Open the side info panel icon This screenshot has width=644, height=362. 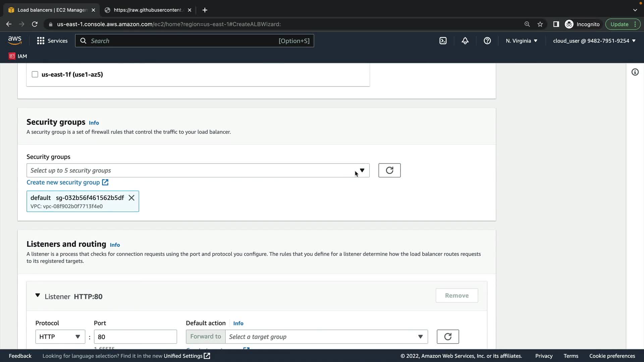(635, 72)
